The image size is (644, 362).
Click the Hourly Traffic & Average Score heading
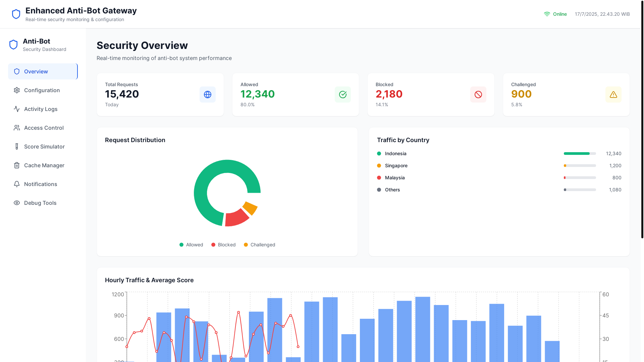tap(149, 280)
